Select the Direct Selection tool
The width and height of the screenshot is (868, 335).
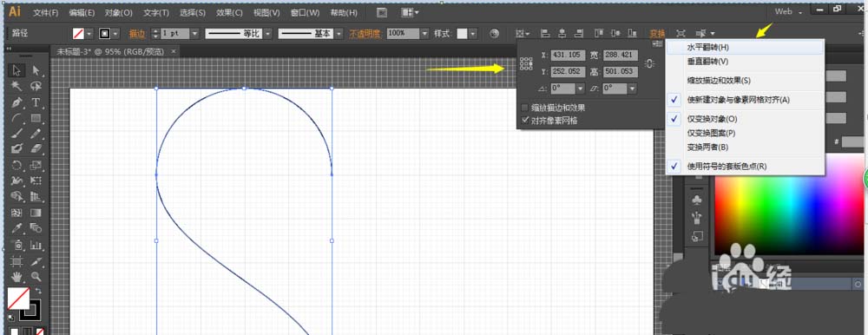(36, 70)
